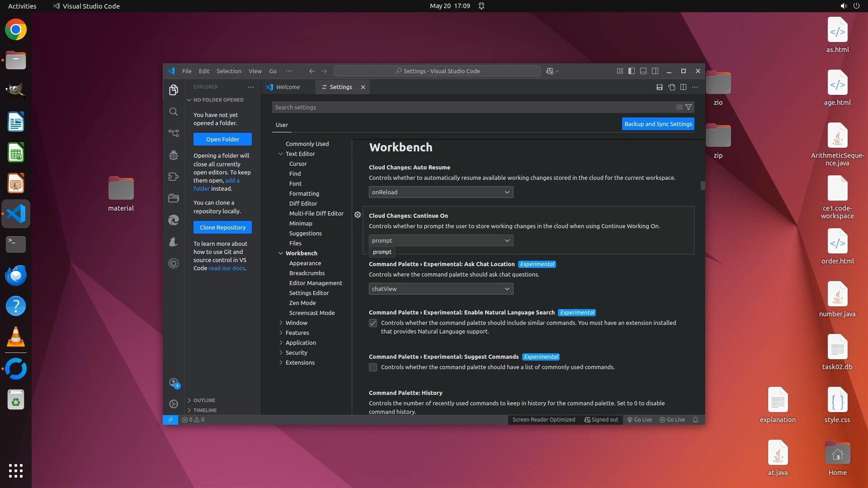Uncheck Enable Natural Language Search checkbox

(x=373, y=323)
